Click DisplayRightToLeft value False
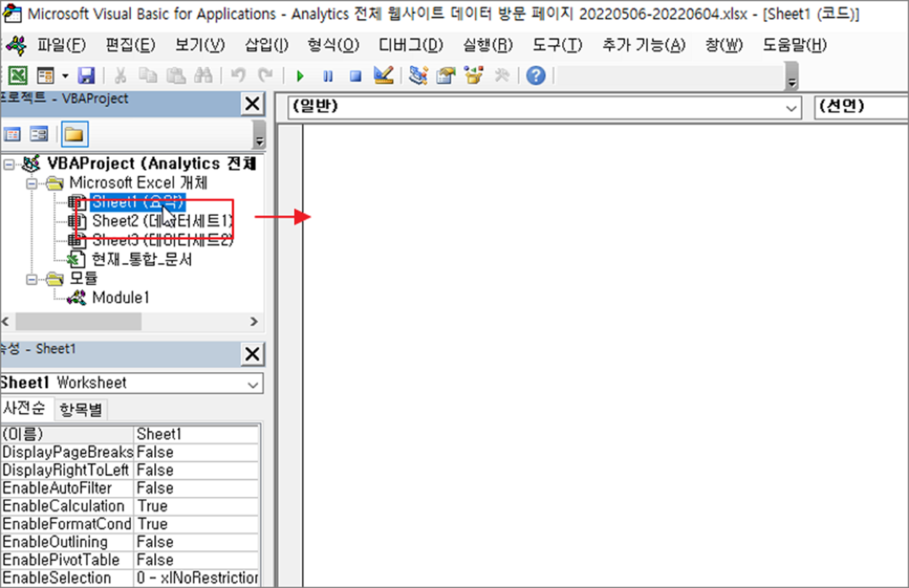909x588 pixels. pyautogui.click(x=196, y=470)
